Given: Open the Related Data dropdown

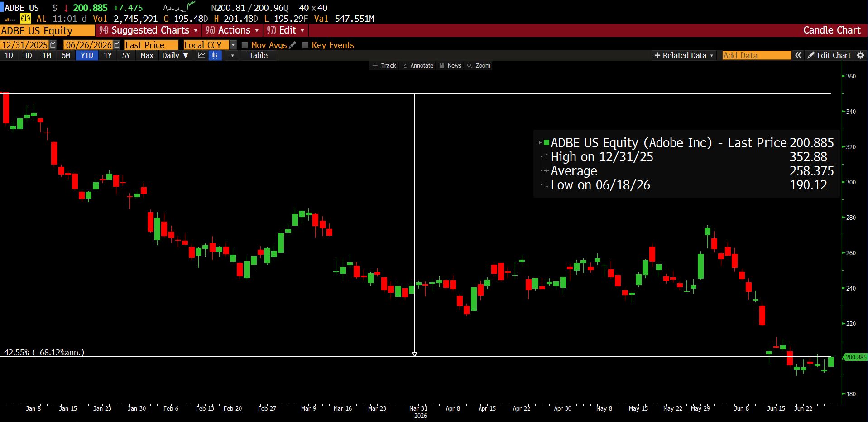Looking at the screenshot, I should tap(684, 55).
